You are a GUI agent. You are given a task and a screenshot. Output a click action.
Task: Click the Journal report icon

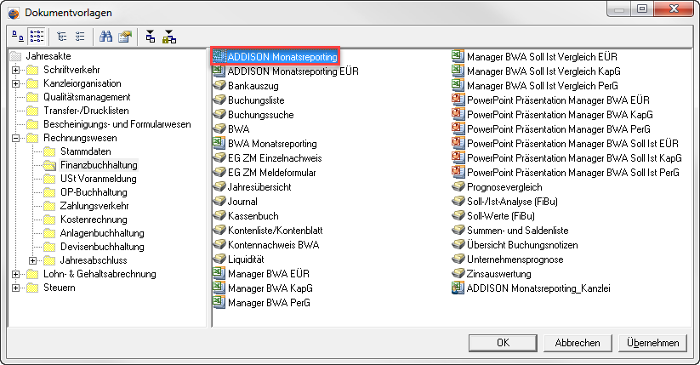tap(219, 201)
